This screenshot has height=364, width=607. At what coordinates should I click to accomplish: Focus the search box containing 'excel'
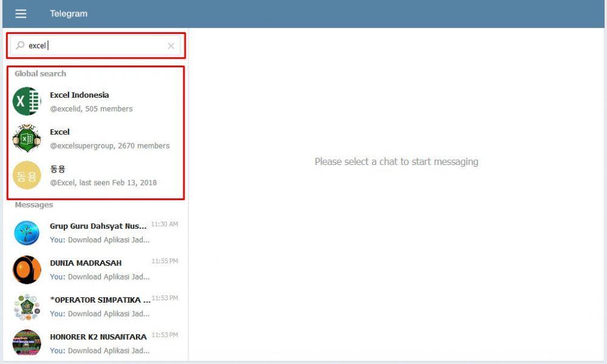point(96,45)
